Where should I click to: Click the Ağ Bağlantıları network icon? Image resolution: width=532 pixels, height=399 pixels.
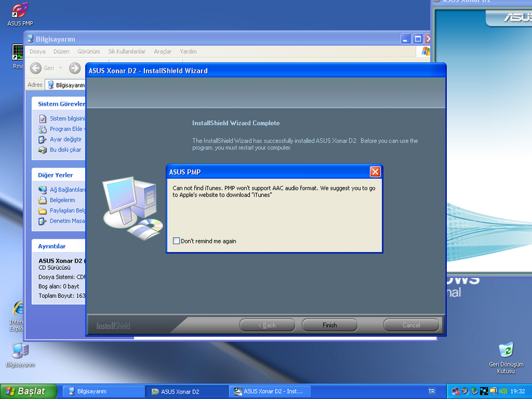coord(43,190)
